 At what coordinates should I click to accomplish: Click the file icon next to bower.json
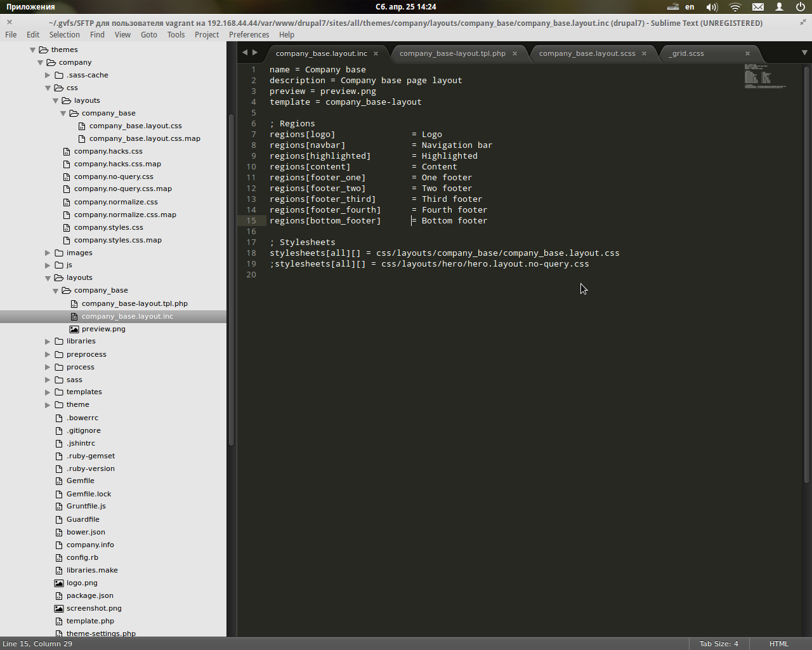coord(58,532)
